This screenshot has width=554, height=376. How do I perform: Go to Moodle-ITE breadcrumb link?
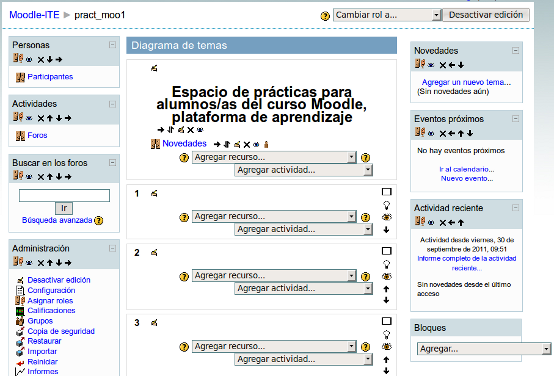point(34,15)
